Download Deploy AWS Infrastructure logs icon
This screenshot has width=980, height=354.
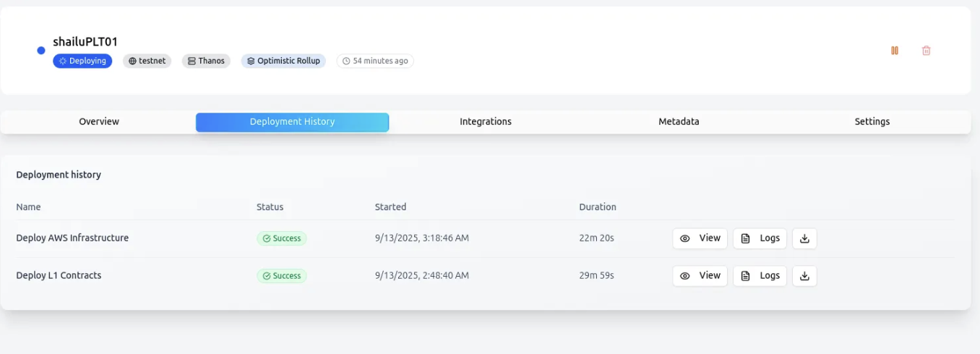804,238
